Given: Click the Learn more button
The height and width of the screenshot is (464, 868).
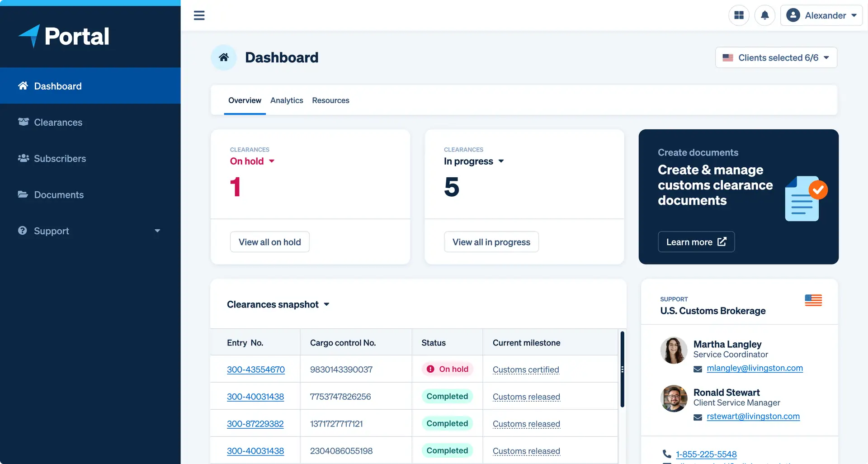Looking at the screenshot, I should tap(696, 242).
